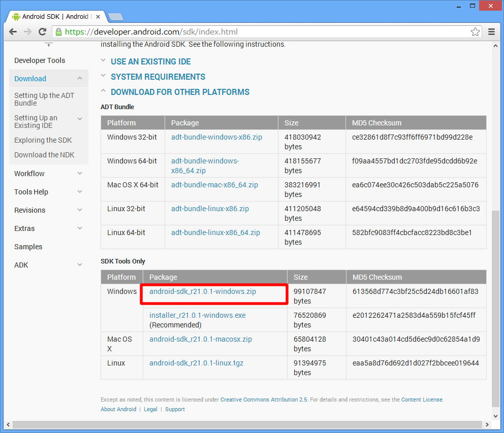Expand the Workflow sidebar section
The image size is (504, 433).
point(80,174)
